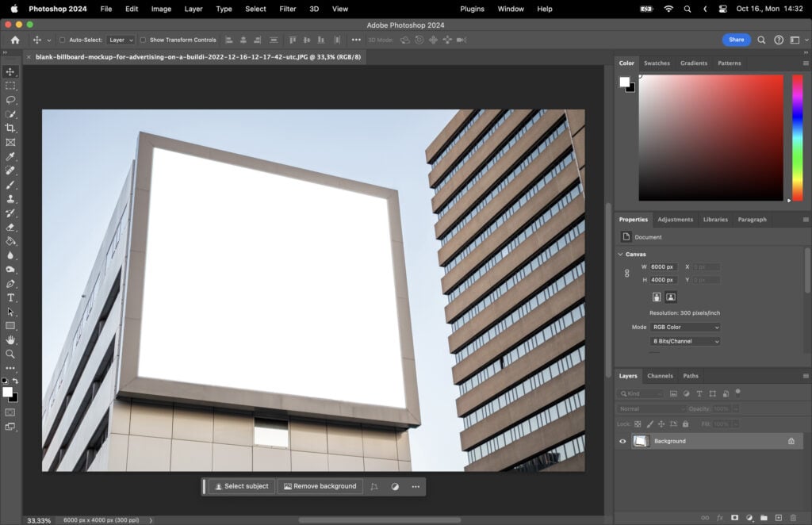This screenshot has height=525, width=812.
Task: Create a new layer in Layers panel
Action: pyautogui.click(x=779, y=517)
